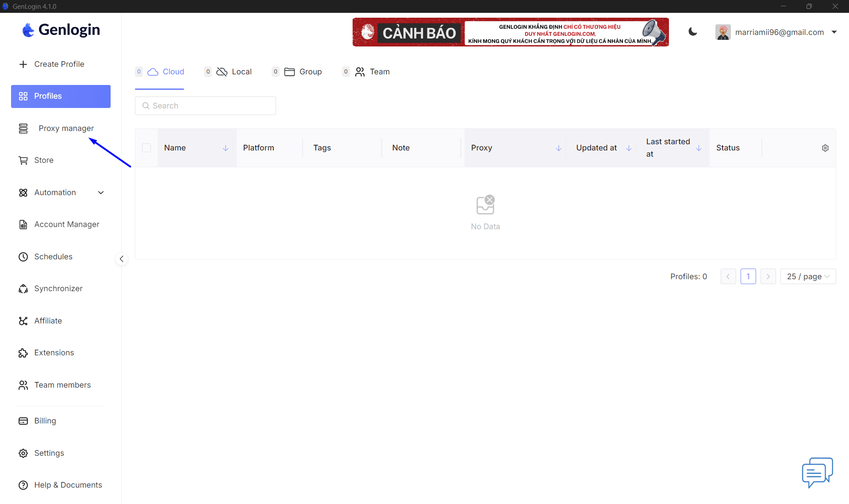Image resolution: width=849 pixels, height=504 pixels.
Task: Sort by Name column arrow
Action: (x=225, y=148)
